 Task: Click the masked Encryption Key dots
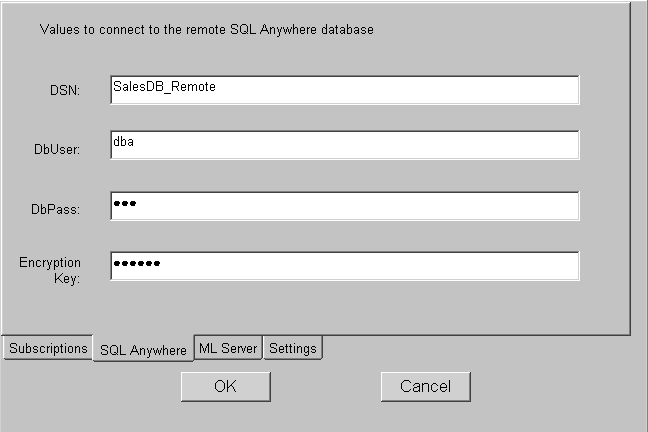[x=136, y=264]
